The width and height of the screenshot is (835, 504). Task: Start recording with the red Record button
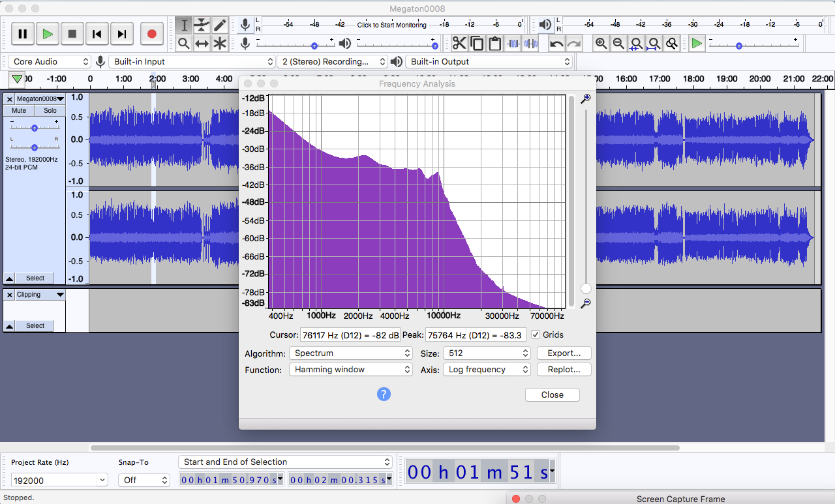coord(152,34)
